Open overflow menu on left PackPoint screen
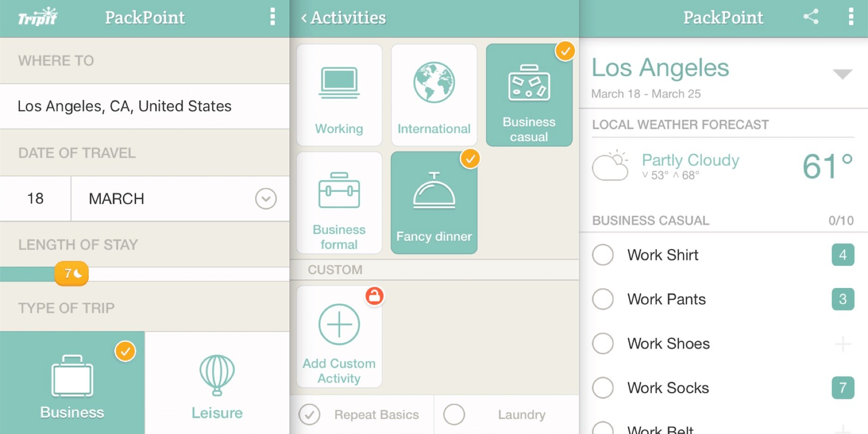 tap(272, 17)
